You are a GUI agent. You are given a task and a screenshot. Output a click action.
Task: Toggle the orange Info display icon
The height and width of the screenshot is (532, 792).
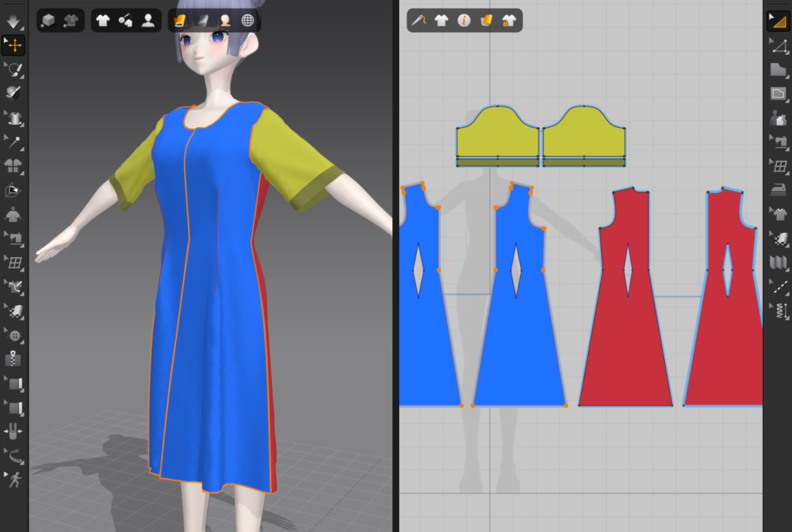pyautogui.click(x=464, y=21)
